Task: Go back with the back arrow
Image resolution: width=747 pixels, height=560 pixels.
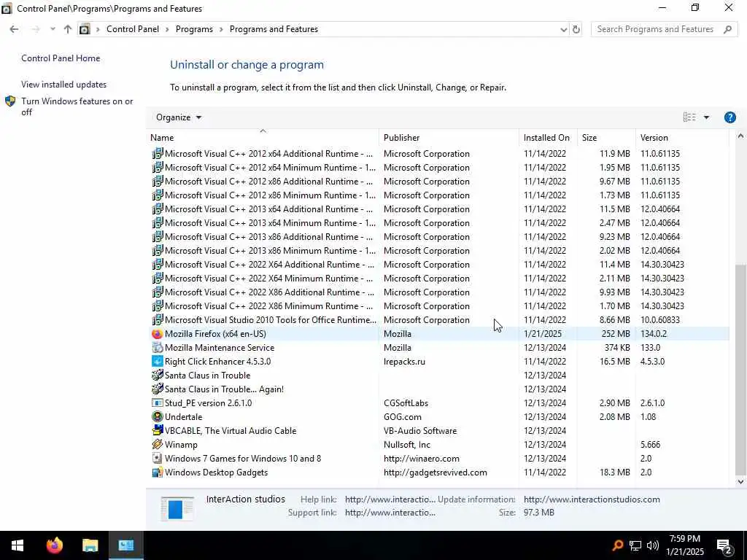Action: point(15,29)
